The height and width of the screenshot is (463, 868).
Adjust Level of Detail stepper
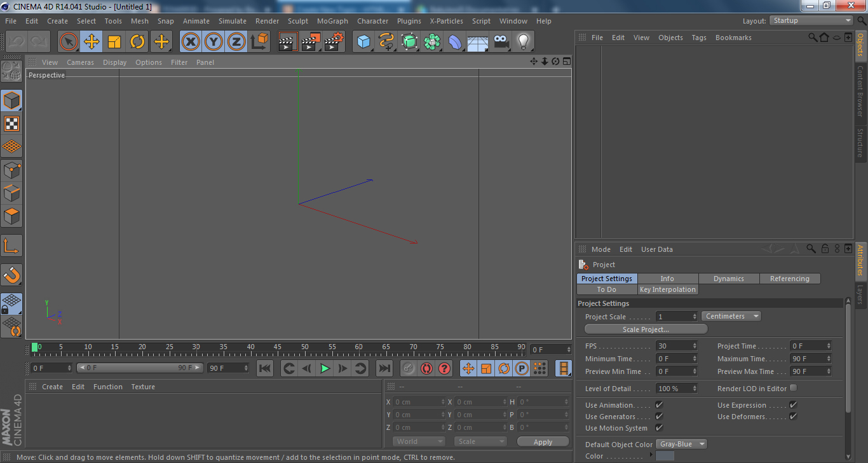[x=695, y=389]
